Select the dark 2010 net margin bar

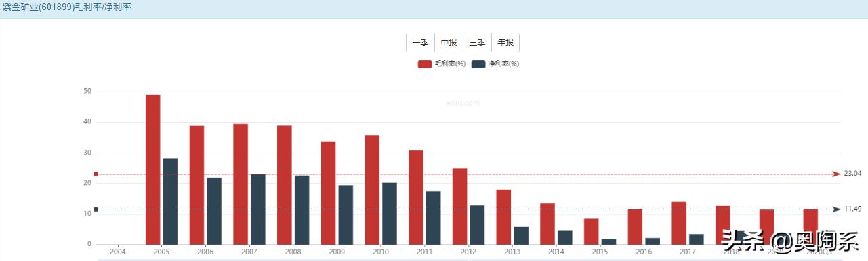(x=390, y=214)
